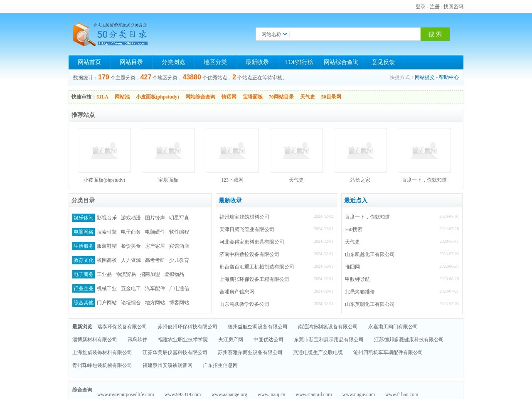Open the 网站目录 menu
Viewport: 532px width, 399px height.
tap(131, 62)
